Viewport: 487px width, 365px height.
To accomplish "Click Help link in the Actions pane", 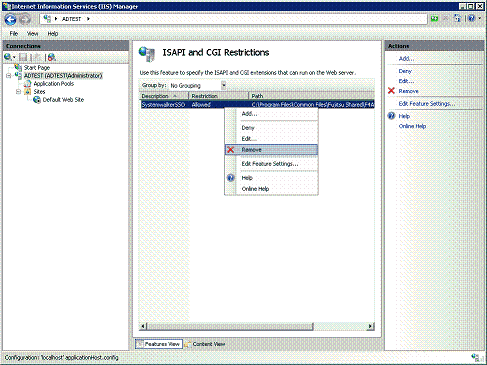I will 404,116.
